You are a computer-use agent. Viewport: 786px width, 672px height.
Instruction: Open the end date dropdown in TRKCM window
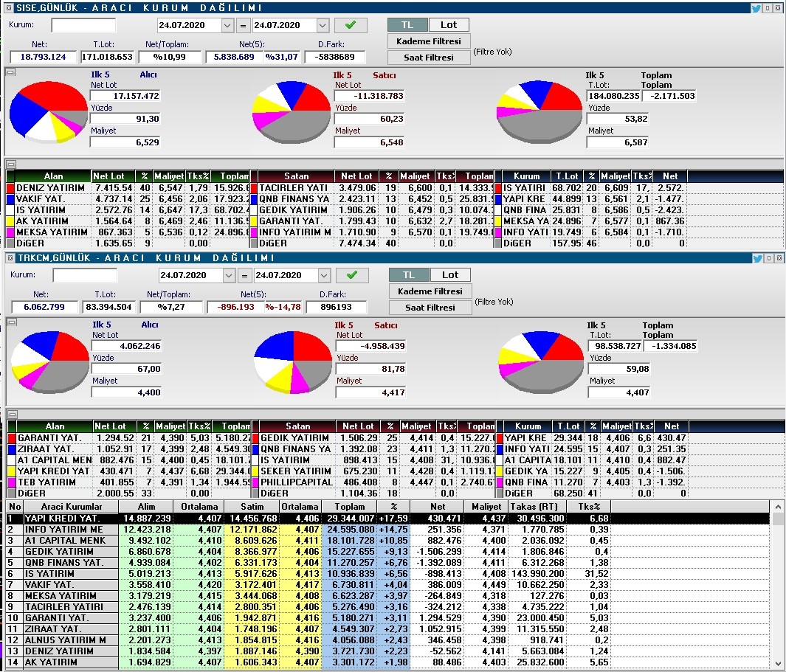click(324, 276)
